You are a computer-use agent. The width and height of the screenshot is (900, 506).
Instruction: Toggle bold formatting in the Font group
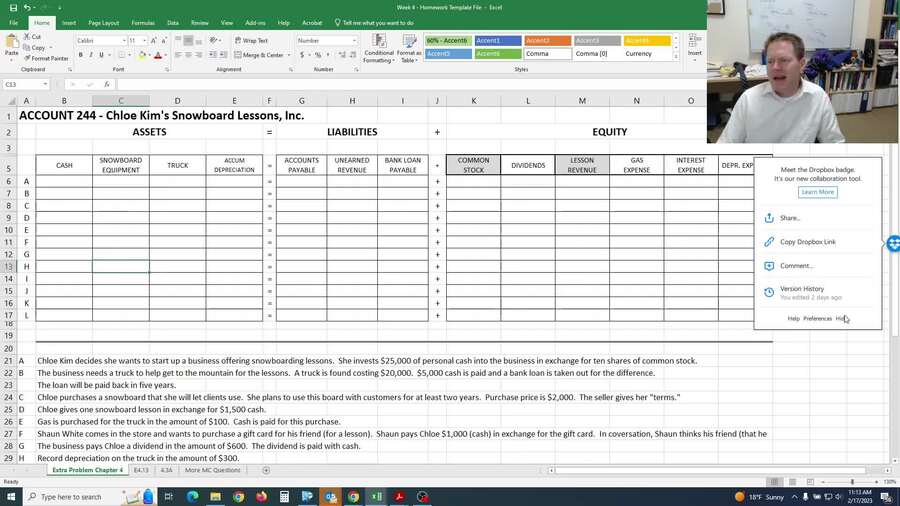pos(80,55)
